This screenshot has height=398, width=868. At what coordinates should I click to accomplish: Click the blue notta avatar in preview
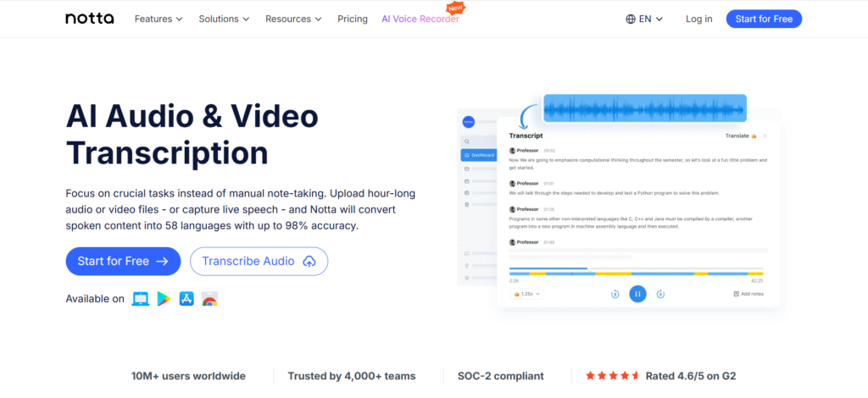(469, 122)
